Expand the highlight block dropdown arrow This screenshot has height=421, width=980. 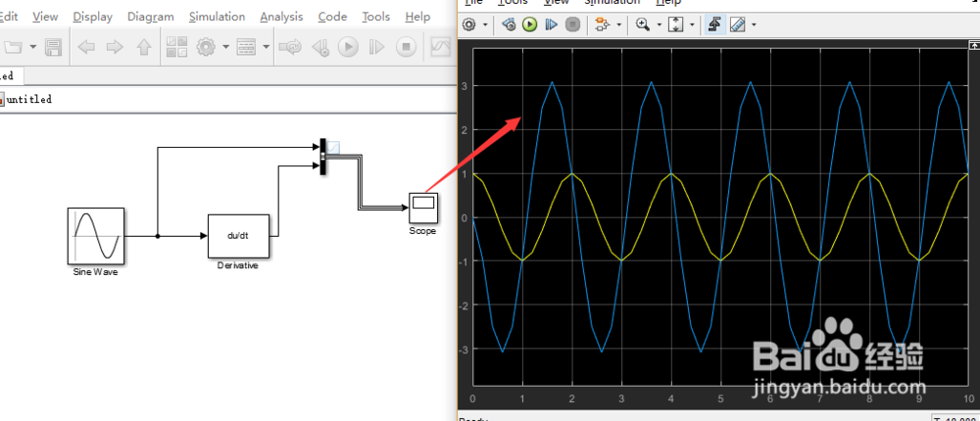pos(619,25)
